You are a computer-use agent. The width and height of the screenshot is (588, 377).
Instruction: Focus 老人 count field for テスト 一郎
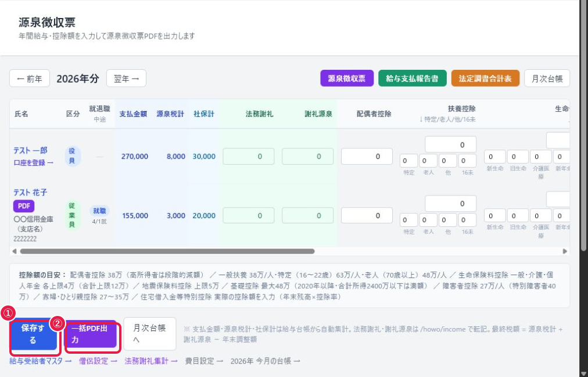(x=428, y=161)
